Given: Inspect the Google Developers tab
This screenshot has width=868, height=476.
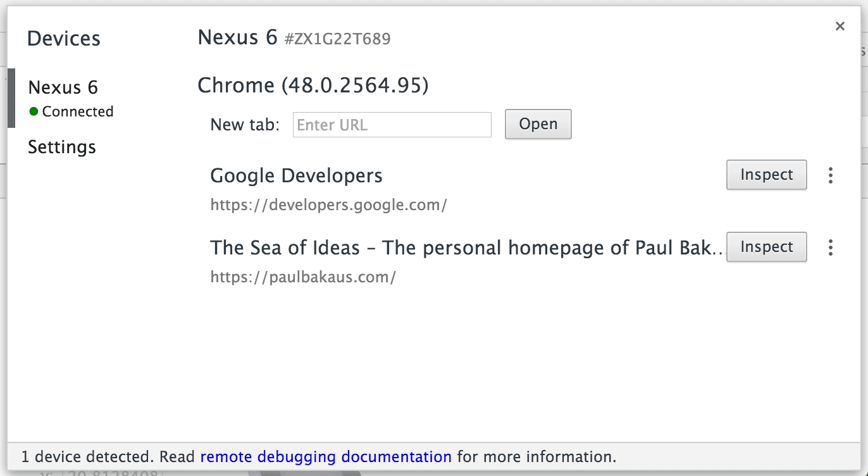Looking at the screenshot, I should tap(766, 175).
